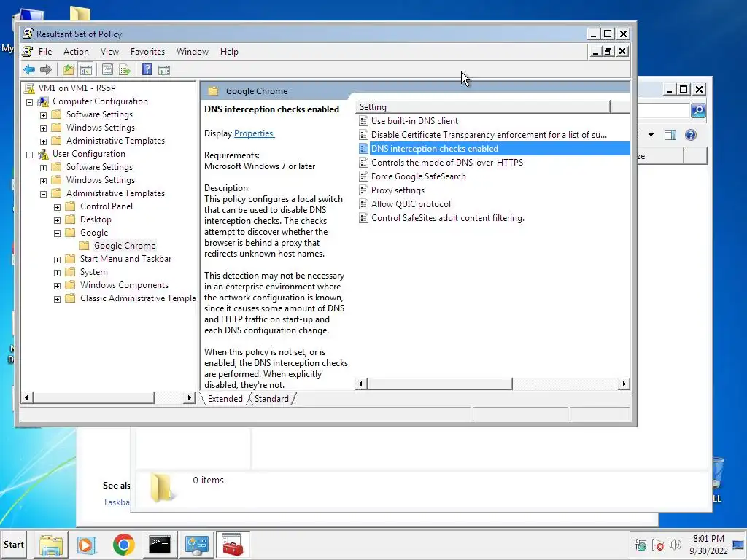Click the VM1 on VM1 - RSoP root node
This screenshot has height=560, width=747.
click(x=77, y=88)
